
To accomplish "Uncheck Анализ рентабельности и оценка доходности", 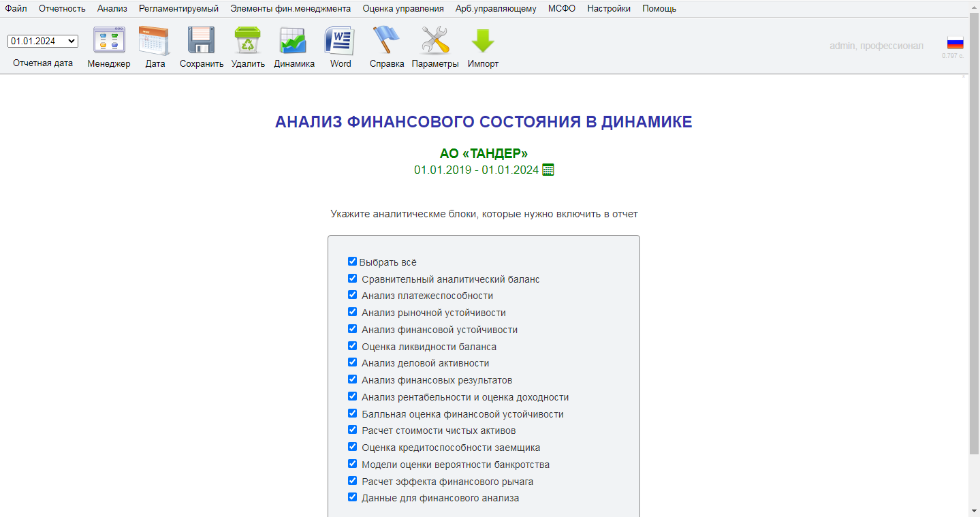I will (x=352, y=396).
